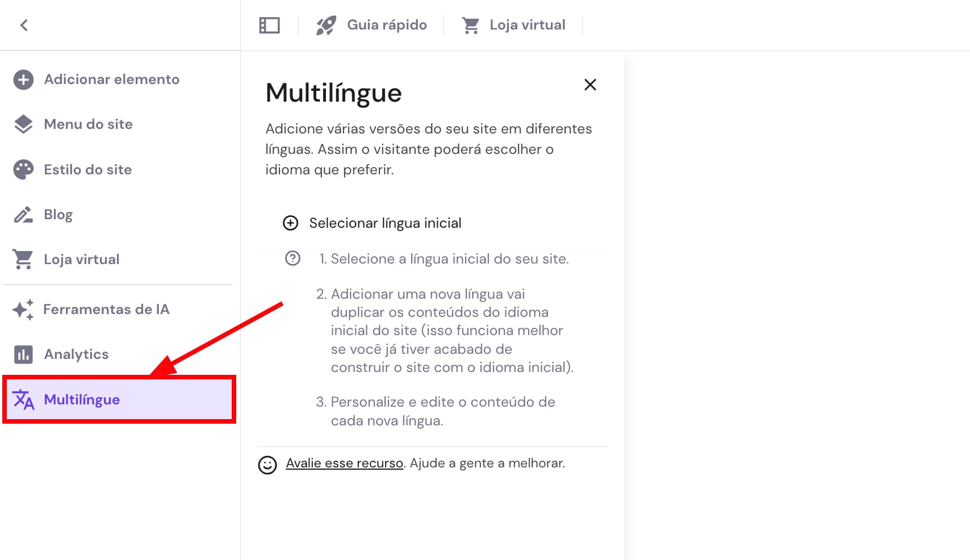Click the question mark help icon in panel

292,259
